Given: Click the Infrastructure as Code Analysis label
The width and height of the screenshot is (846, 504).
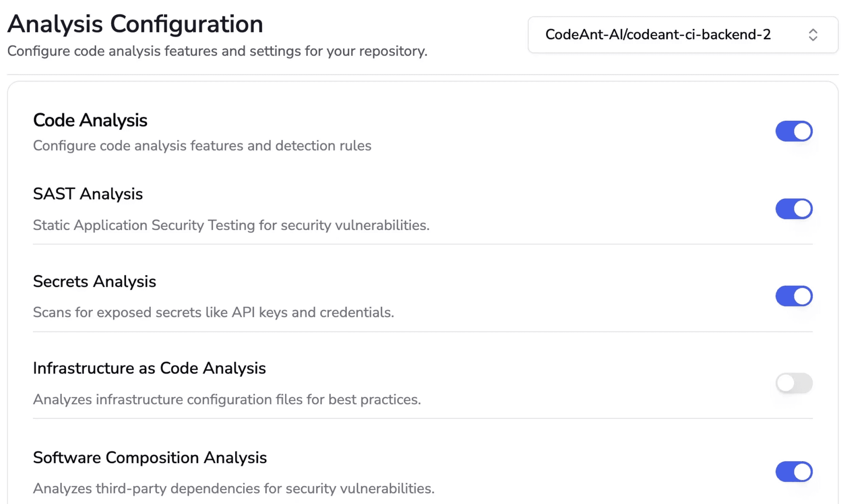Looking at the screenshot, I should (150, 368).
